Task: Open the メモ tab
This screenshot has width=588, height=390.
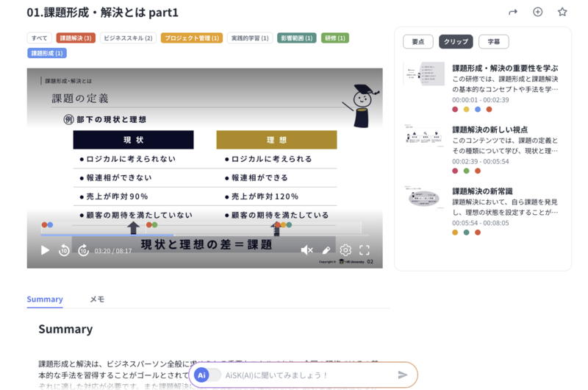Action: click(x=97, y=299)
